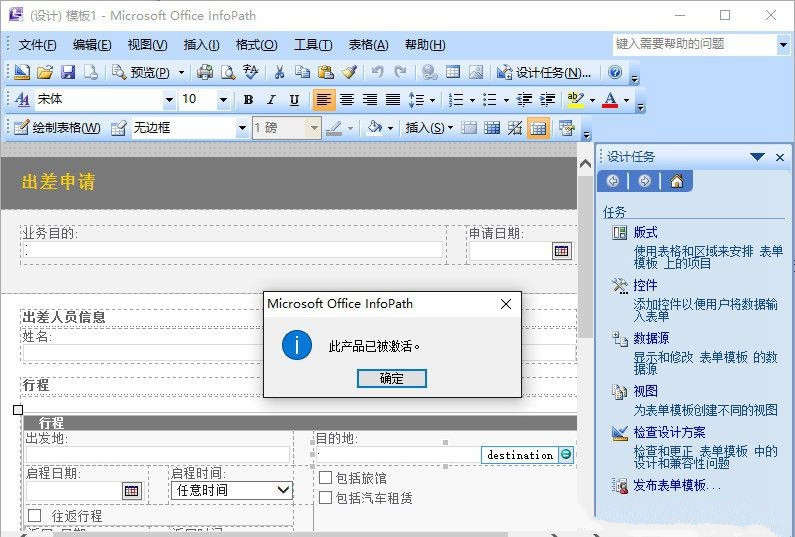Click the Paste clipboard icon
This screenshot has height=537, width=795.
pos(325,73)
